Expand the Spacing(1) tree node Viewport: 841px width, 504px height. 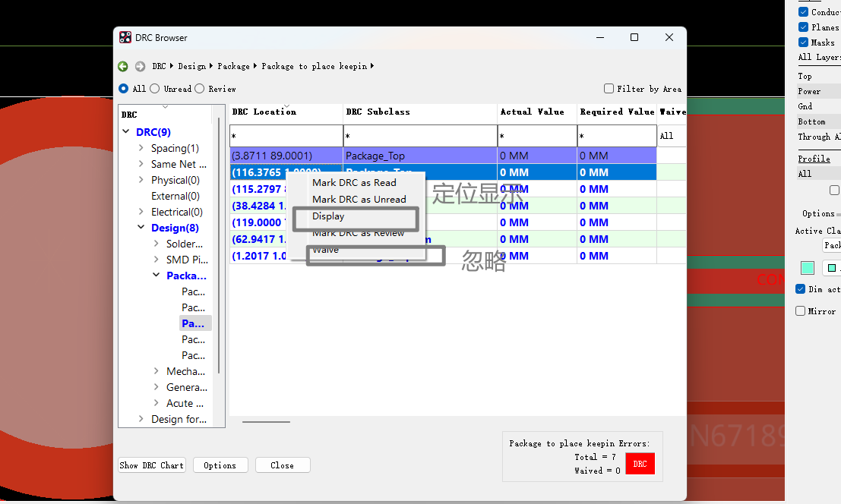(x=141, y=148)
